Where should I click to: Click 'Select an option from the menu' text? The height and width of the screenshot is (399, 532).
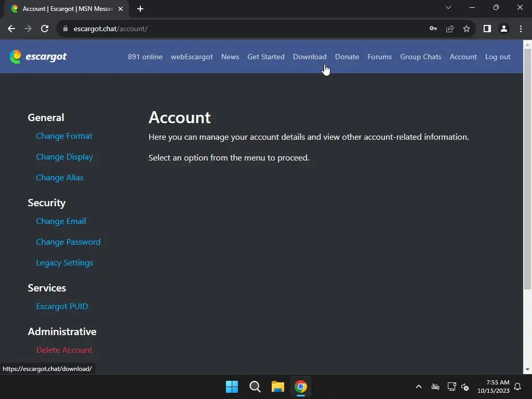(229, 158)
